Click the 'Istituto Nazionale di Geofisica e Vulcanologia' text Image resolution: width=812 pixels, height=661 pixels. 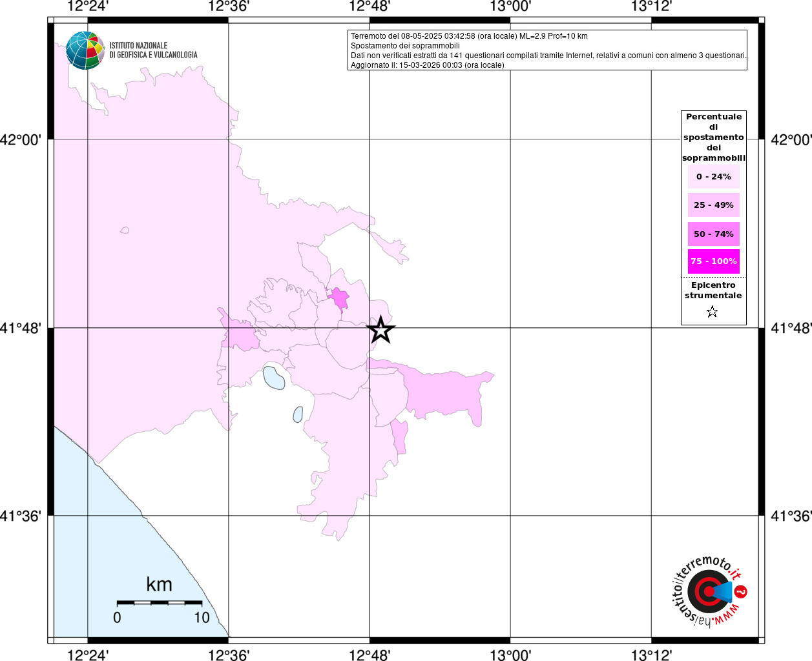click(153, 50)
